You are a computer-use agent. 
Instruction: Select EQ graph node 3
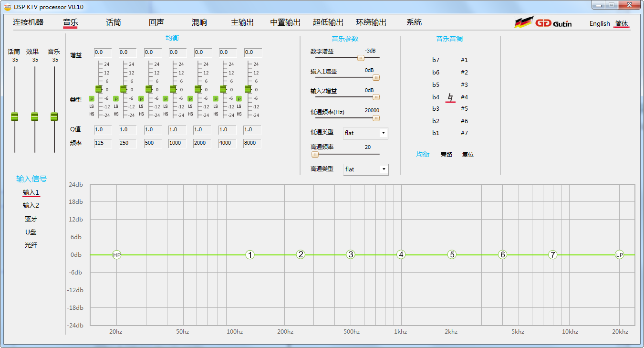point(351,254)
